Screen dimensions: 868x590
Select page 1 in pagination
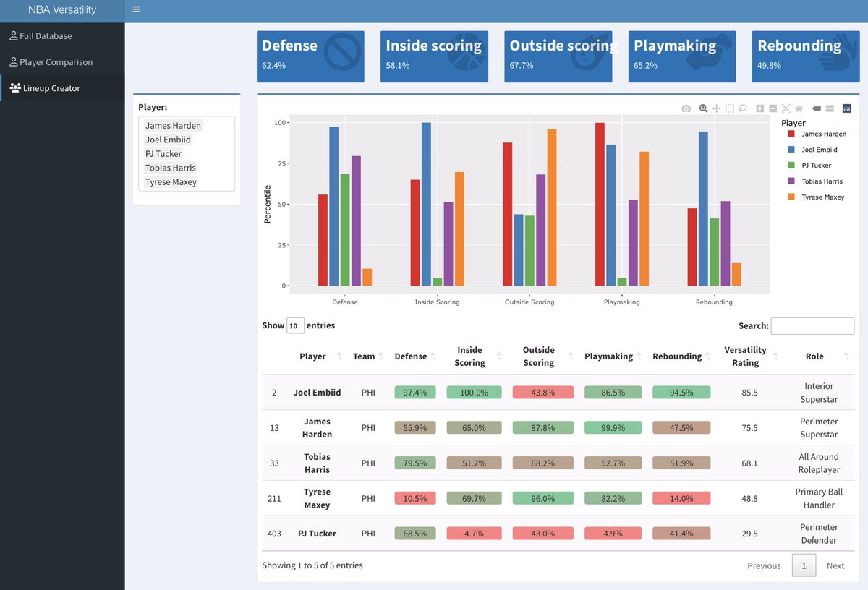[x=804, y=565]
